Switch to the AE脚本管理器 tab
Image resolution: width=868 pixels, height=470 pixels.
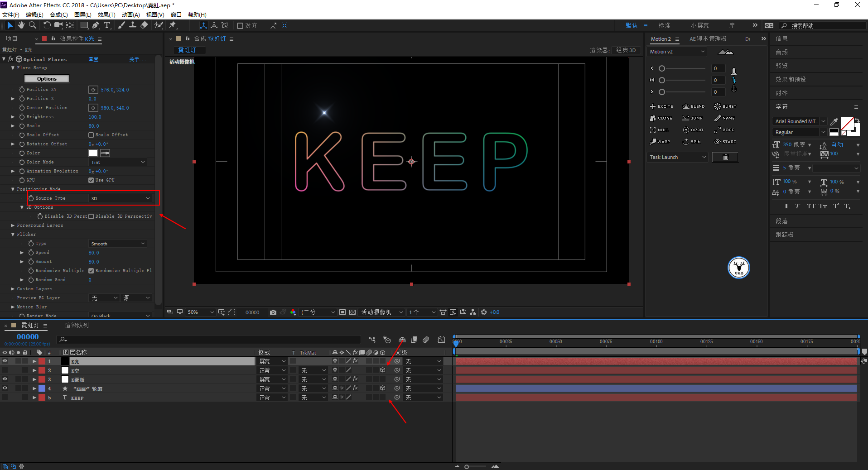click(x=708, y=39)
